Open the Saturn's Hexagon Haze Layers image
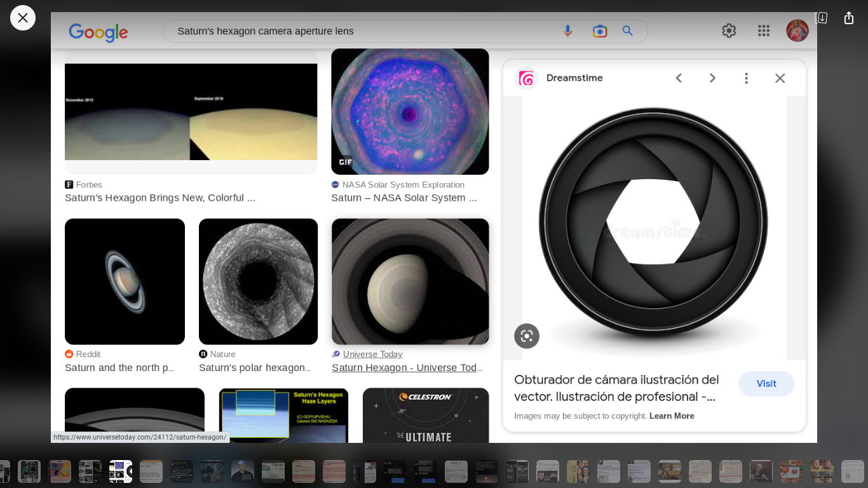The height and width of the screenshot is (488, 868). (x=283, y=416)
